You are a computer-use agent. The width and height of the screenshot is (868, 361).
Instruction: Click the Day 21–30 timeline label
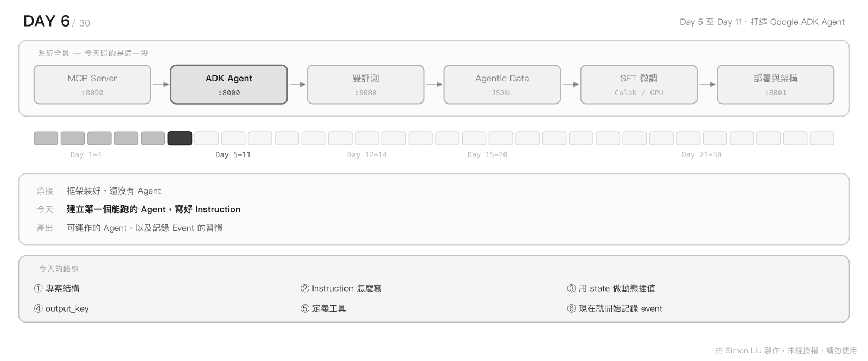(701, 155)
